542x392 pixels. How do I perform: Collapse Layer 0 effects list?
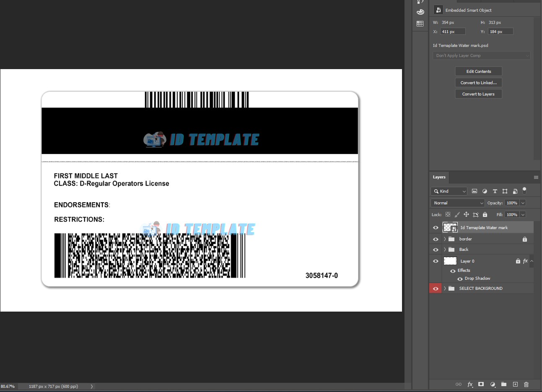532,261
